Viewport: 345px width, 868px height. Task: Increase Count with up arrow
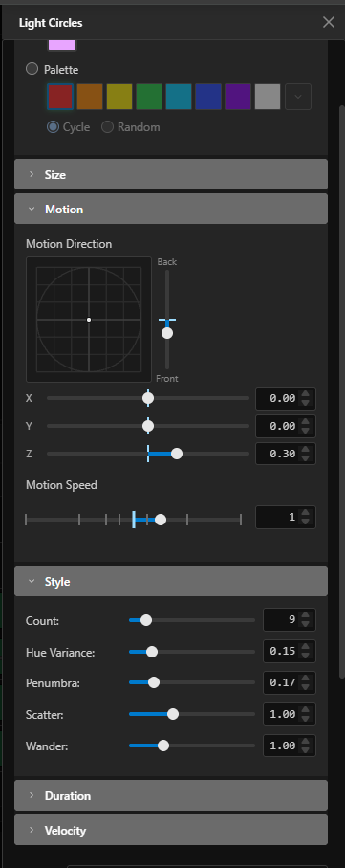[305, 615]
